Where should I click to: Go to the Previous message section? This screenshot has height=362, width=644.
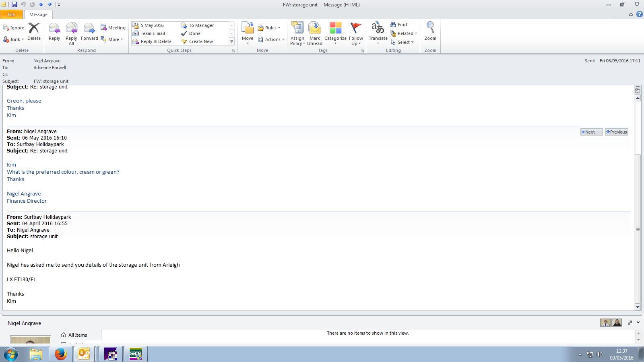pos(616,132)
